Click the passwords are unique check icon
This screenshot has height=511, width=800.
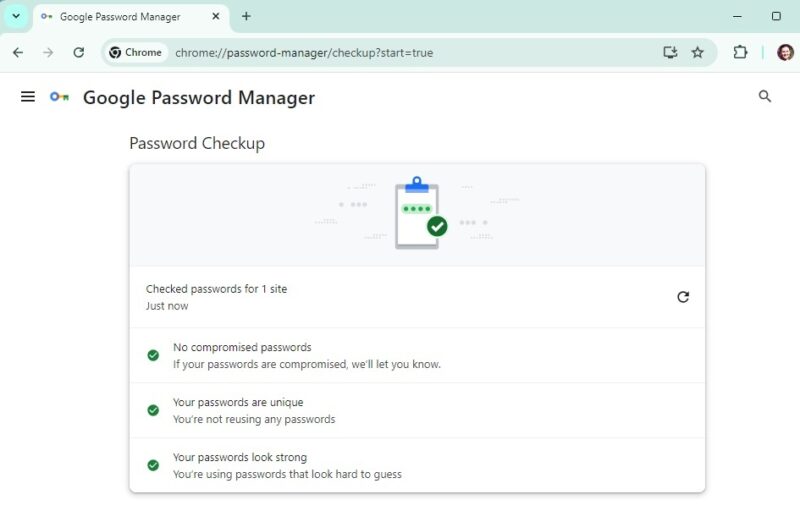(x=153, y=411)
